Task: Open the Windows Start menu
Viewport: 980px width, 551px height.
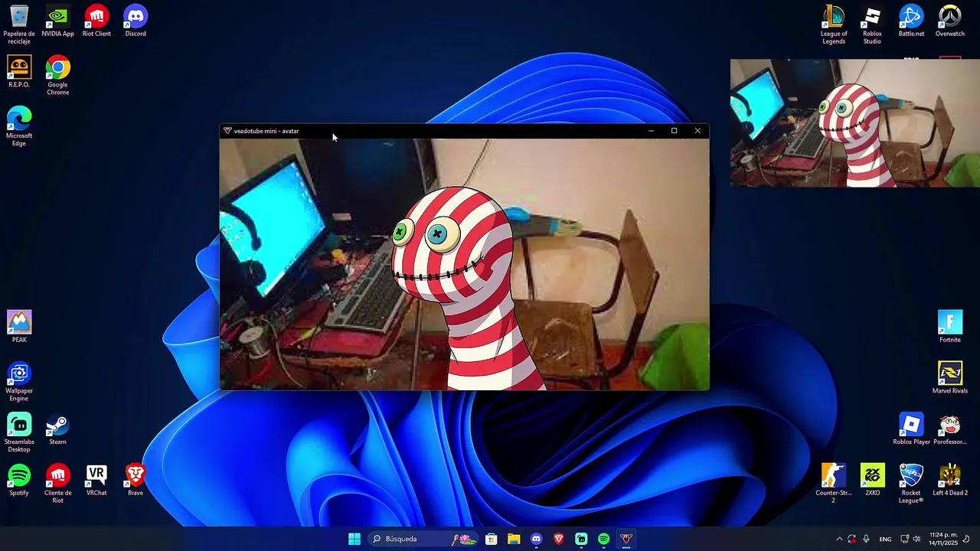Action: pyautogui.click(x=354, y=539)
